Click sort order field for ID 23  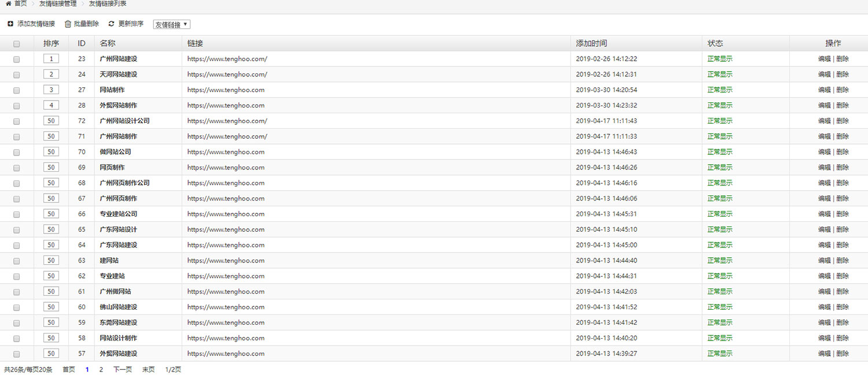51,59
